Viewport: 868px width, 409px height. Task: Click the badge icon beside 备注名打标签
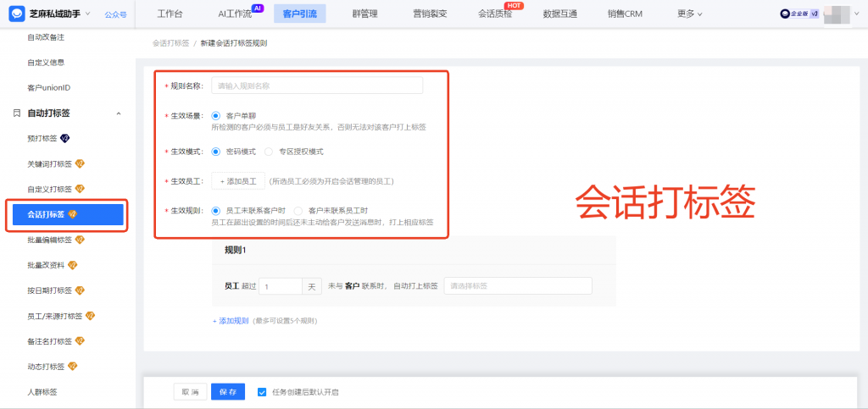[79, 341]
